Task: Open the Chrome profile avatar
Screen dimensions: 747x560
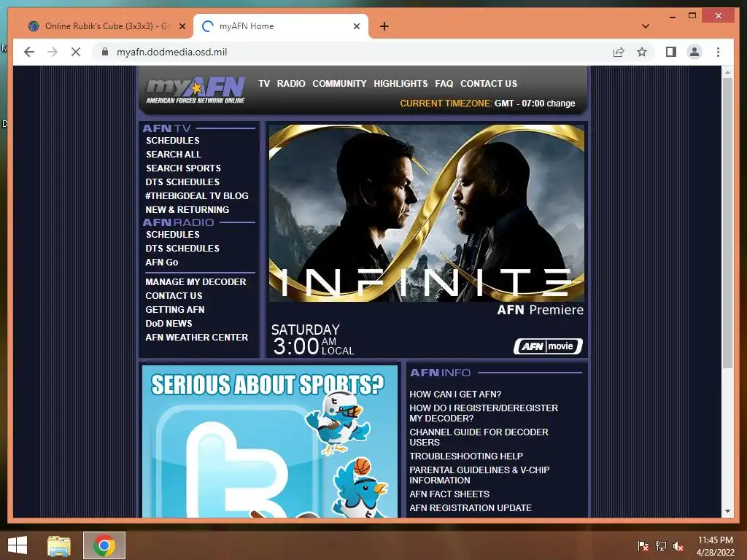Action: [x=694, y=52]
